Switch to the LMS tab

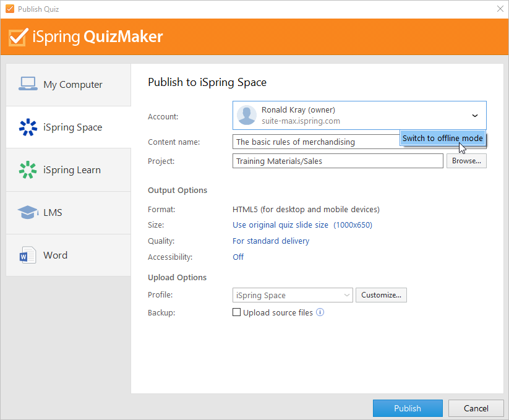(x=69, y=213)
